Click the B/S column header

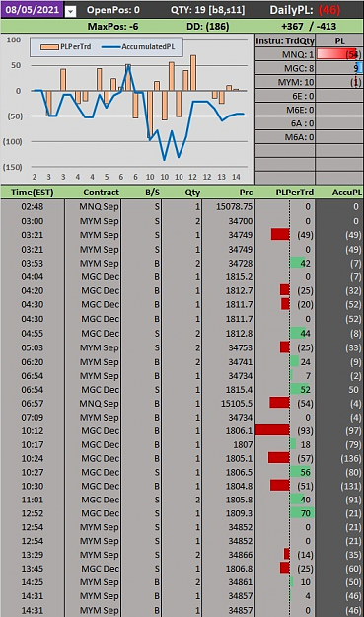click(153, 193)
